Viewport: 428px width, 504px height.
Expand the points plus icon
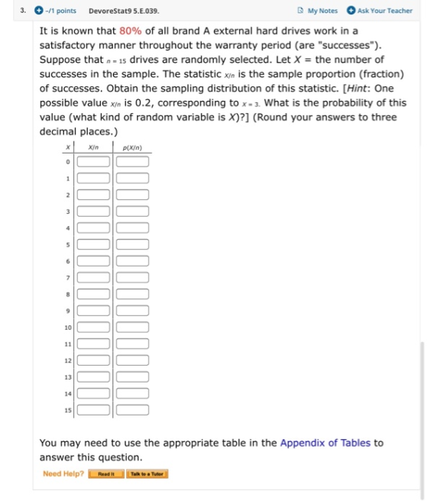pyautogui.click(x=39, y=11)
